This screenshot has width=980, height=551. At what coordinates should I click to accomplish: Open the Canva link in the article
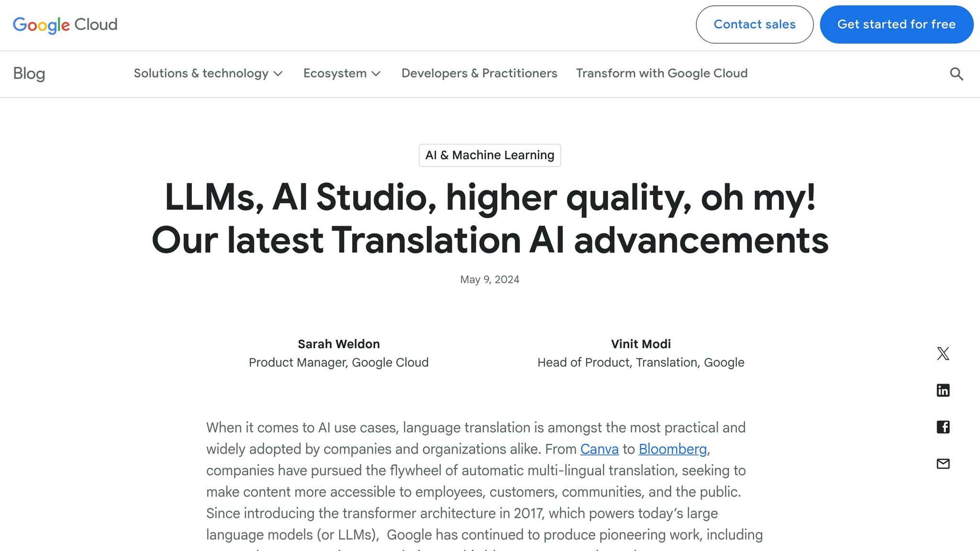[x=599, y=449]
